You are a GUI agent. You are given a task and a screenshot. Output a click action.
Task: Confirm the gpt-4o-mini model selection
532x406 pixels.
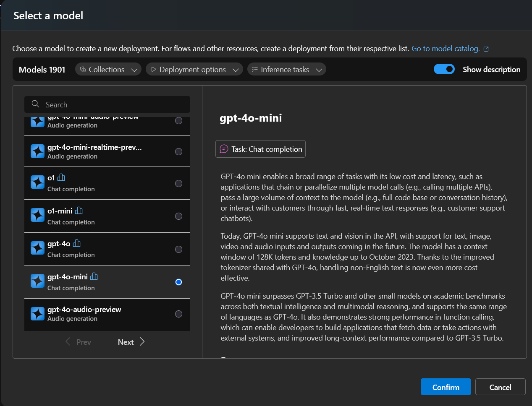coord(446,387)
